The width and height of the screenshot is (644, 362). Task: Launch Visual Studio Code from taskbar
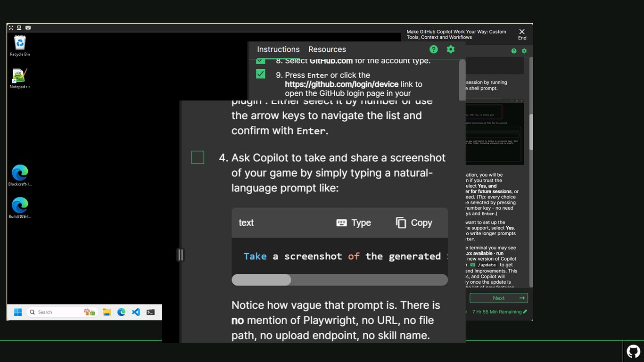pos(136,312)
